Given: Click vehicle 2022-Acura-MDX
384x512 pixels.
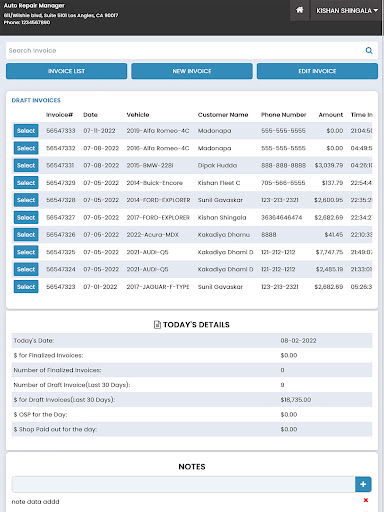Looking at the screenshot, I should (152, 235).
